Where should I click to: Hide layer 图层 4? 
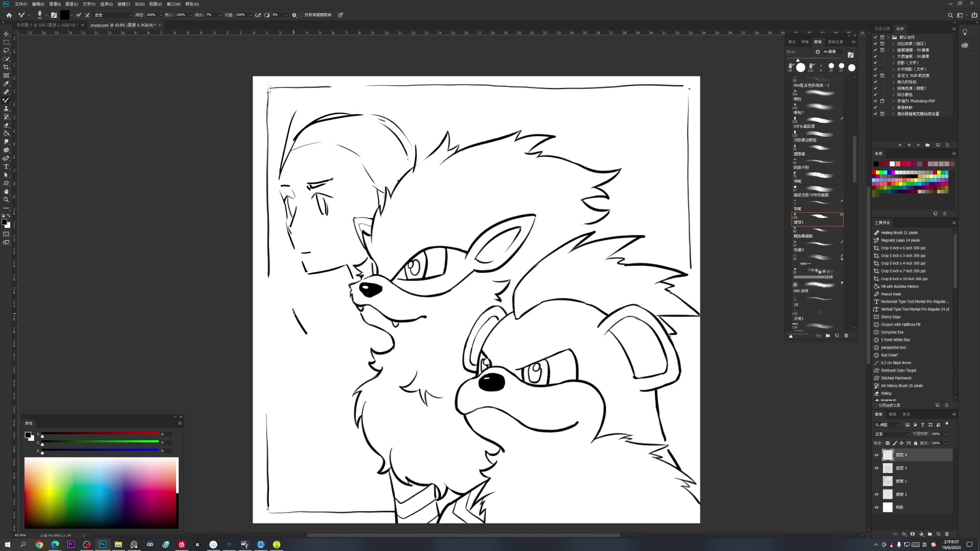click(x=877, y=455)
